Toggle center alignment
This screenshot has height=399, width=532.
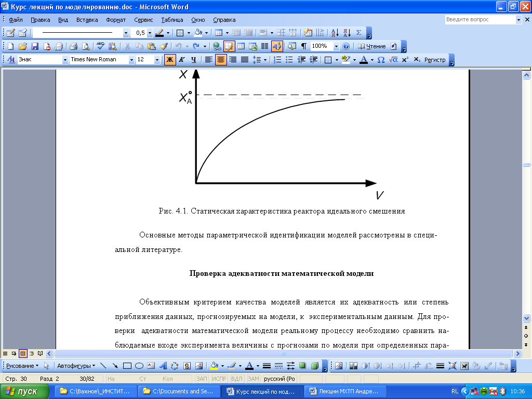click(220, 60)
